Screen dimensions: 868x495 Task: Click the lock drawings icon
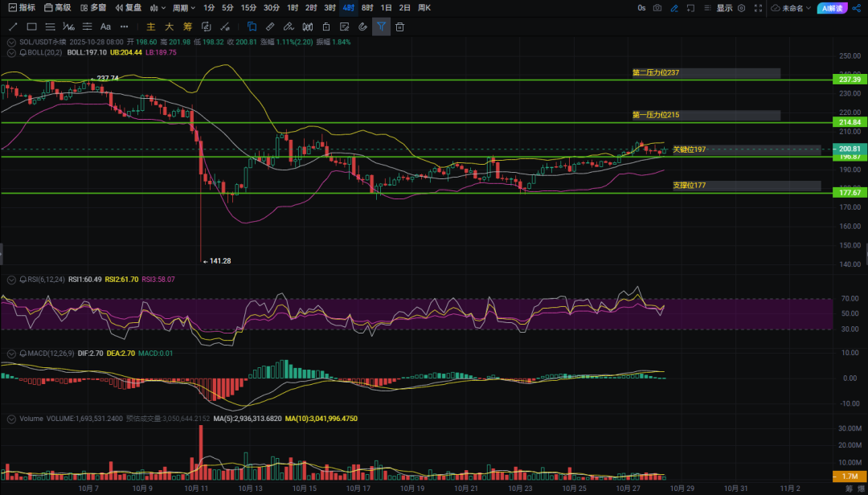326,27
